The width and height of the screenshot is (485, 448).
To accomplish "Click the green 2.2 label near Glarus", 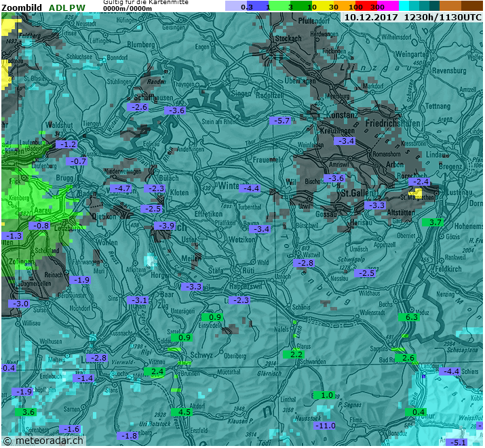I will pos(294,354).
